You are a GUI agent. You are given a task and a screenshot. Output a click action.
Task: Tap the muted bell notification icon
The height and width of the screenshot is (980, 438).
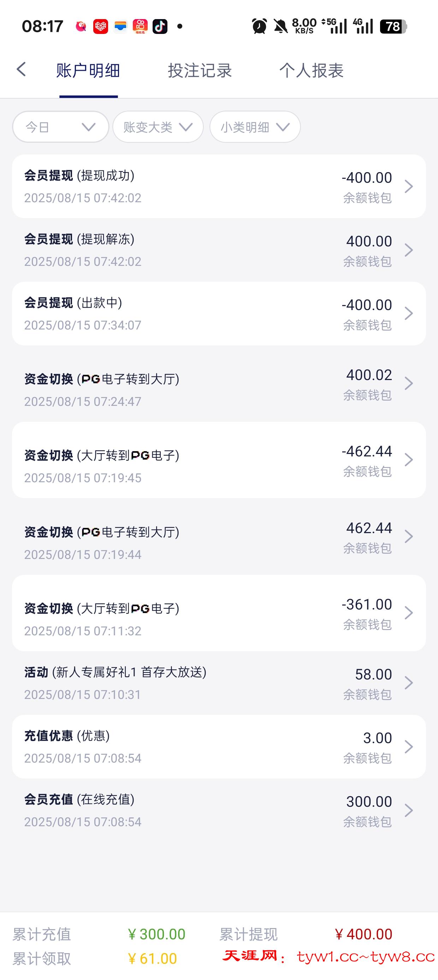(x=280, y=26)
